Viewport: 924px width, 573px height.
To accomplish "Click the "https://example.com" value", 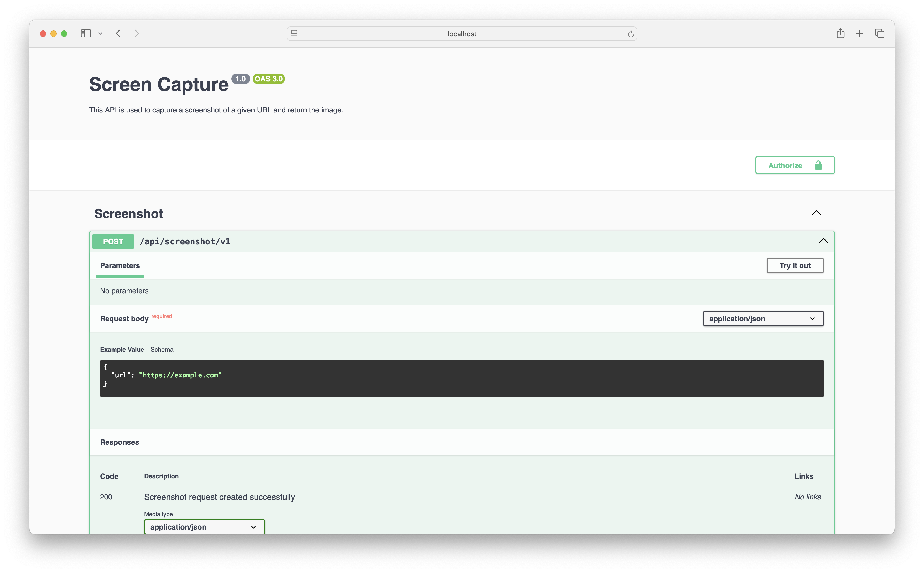I will tap(180, 375).
